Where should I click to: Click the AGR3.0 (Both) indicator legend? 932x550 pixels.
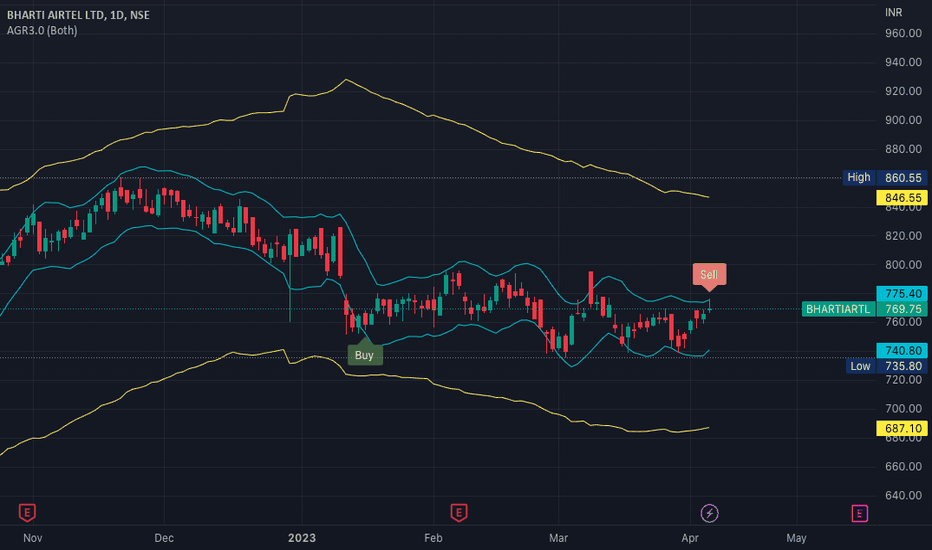(42, 30)
